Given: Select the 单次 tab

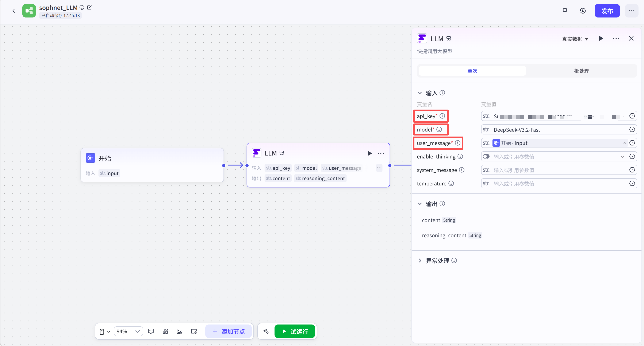Looking at the screenshot, I should point(472,71).
